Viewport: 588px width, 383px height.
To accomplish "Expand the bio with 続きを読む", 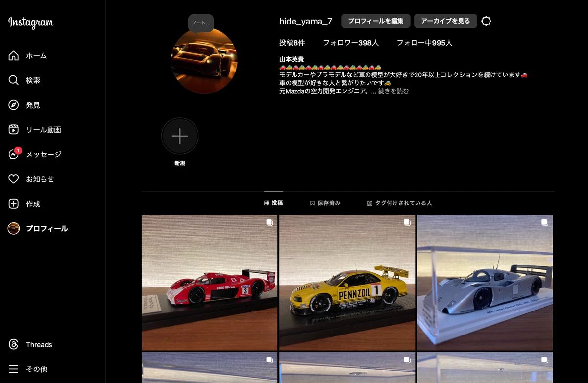I will coord(393,91).
